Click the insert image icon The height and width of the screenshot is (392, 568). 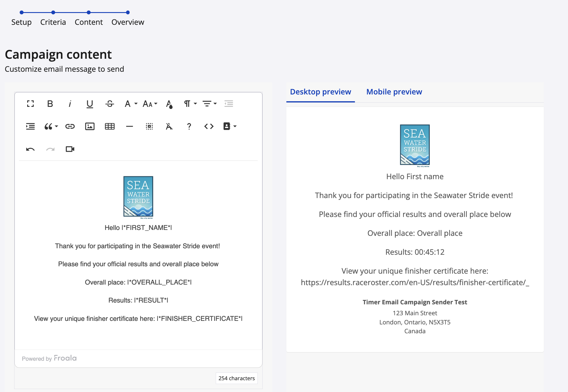click(90, 126)
